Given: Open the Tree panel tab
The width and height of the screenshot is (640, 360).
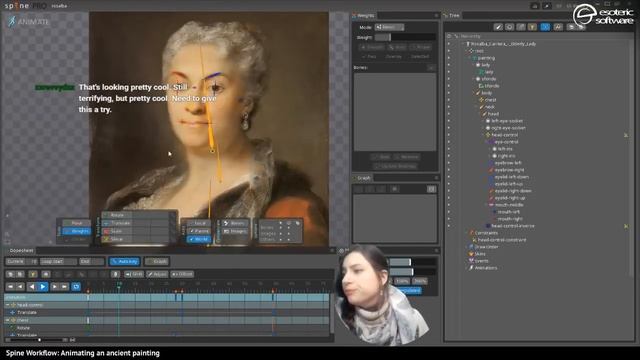Looking at the screenshot, I should click(x=454, y=16).
